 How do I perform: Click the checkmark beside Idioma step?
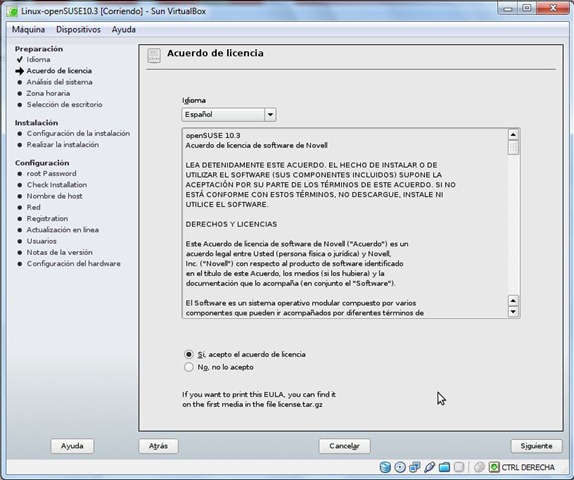[19, 59]
